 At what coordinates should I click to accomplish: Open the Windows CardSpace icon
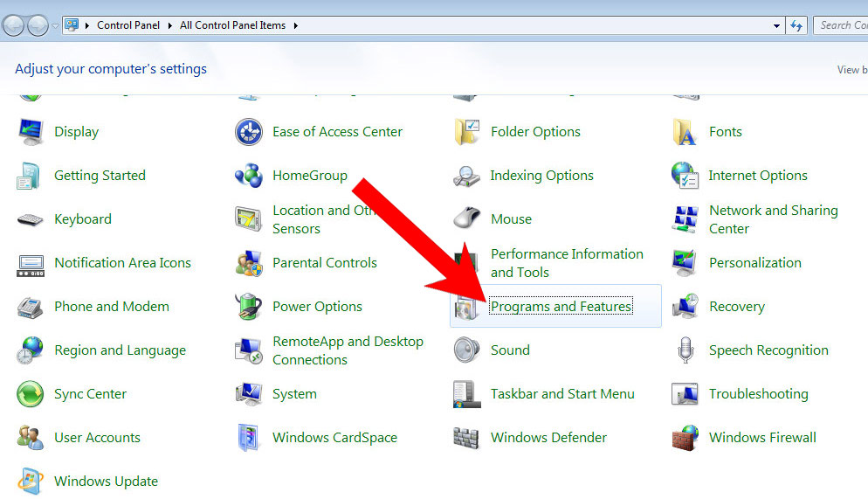(247, 438)
